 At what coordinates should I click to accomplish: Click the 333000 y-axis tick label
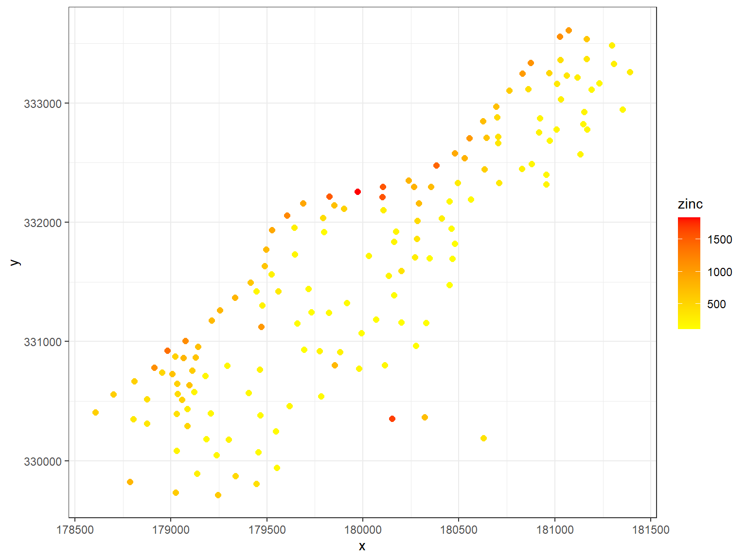coord(43,104)
